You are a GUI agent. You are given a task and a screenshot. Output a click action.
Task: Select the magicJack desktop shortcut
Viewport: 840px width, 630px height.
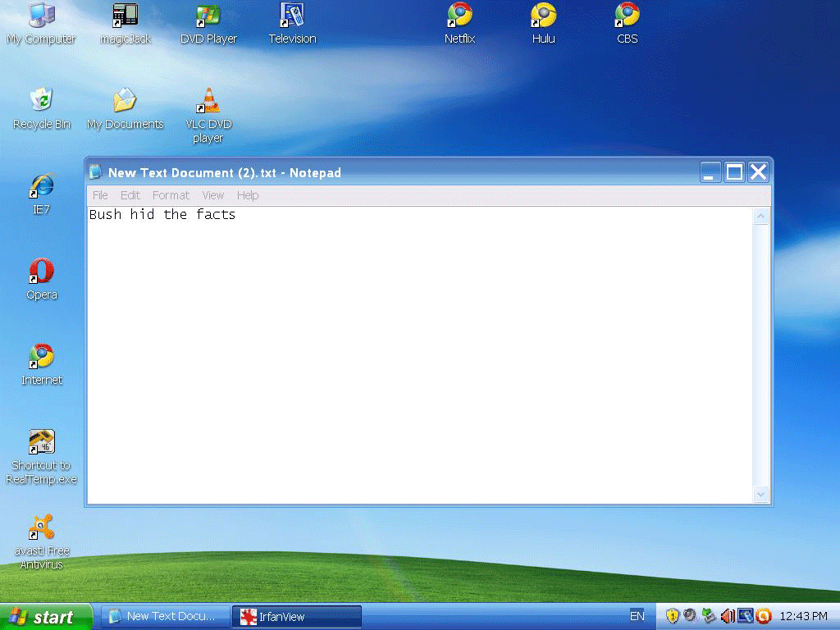click(126, 24)
